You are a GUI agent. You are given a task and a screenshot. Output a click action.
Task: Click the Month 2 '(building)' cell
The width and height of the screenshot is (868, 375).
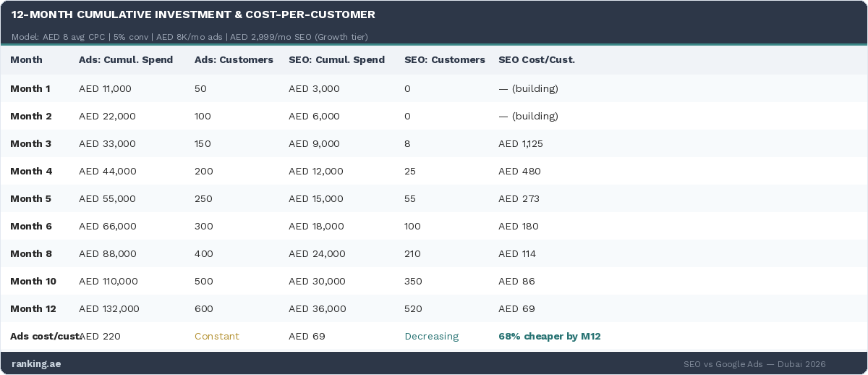(x=528, y=117)
